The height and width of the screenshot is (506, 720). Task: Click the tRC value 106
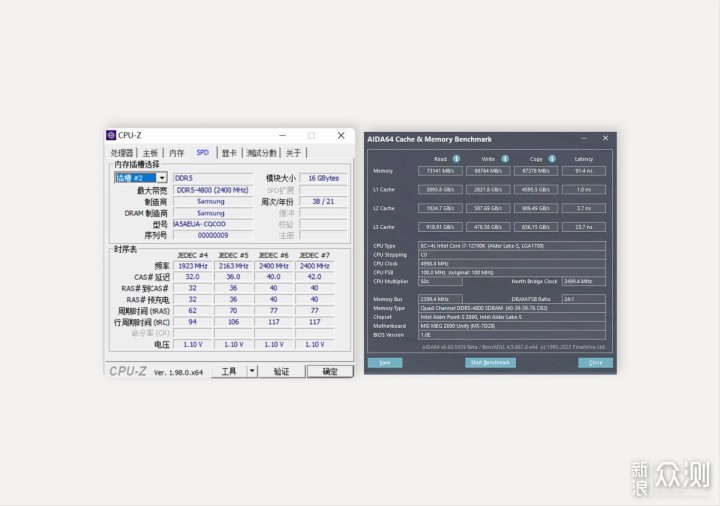pyautogui.click(x=233, y=322)
